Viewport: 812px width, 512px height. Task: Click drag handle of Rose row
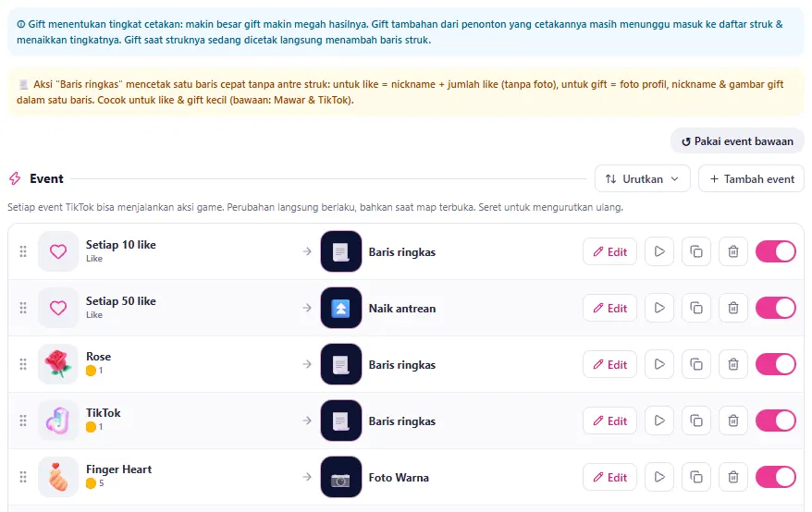pyautogui.click(x=23, y=364)
